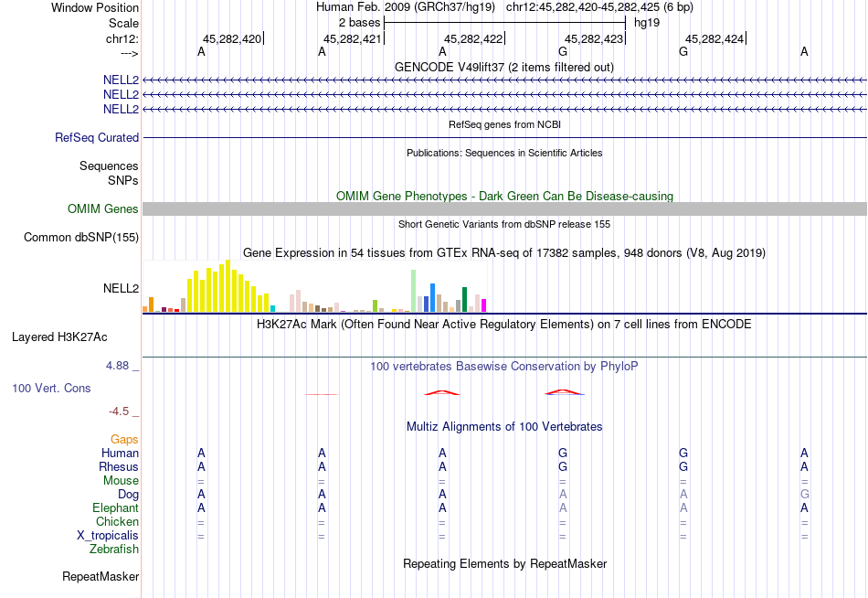Click the Chicken alignment row label
Image resolution: width=868 pixels, height=598 pixels.
point(117,522)
